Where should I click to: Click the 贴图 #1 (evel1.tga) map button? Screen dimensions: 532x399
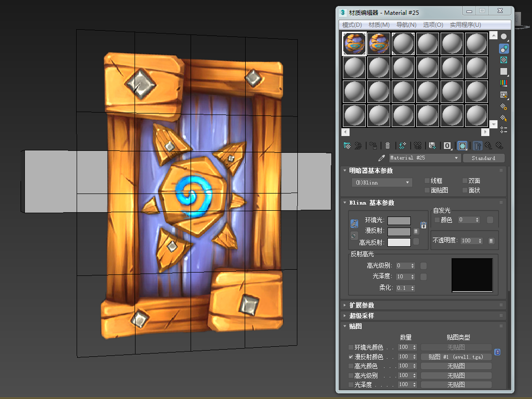(456, 357)
